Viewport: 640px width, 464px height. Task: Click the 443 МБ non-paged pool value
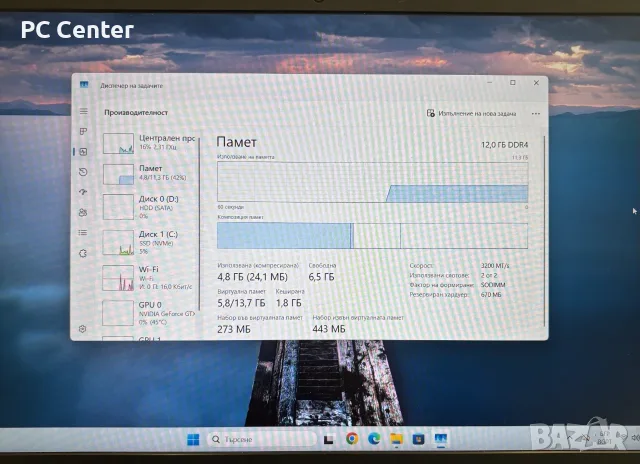329,329
